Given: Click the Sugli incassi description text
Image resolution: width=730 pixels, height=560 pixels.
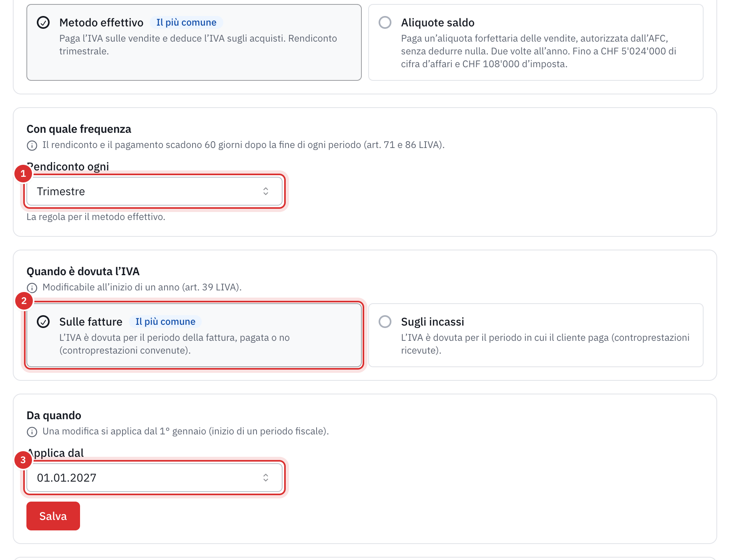Looking at the screenshot, I should point(545,344).
